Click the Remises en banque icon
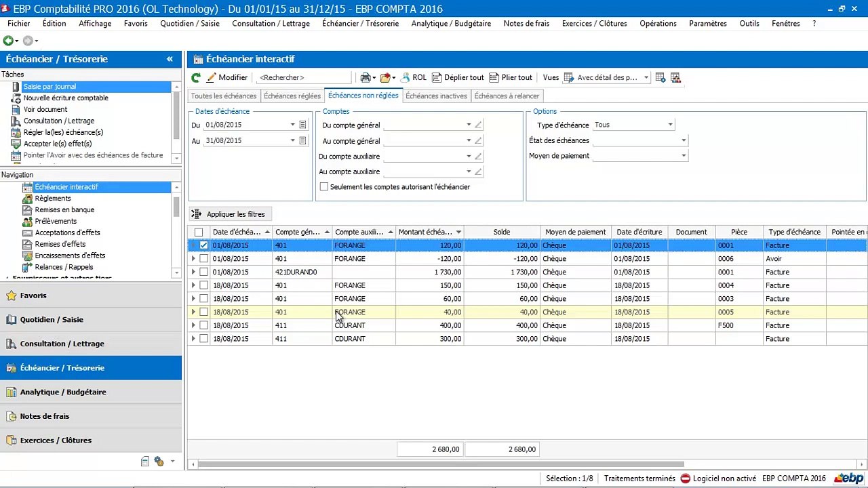 [x=28, y=210]
